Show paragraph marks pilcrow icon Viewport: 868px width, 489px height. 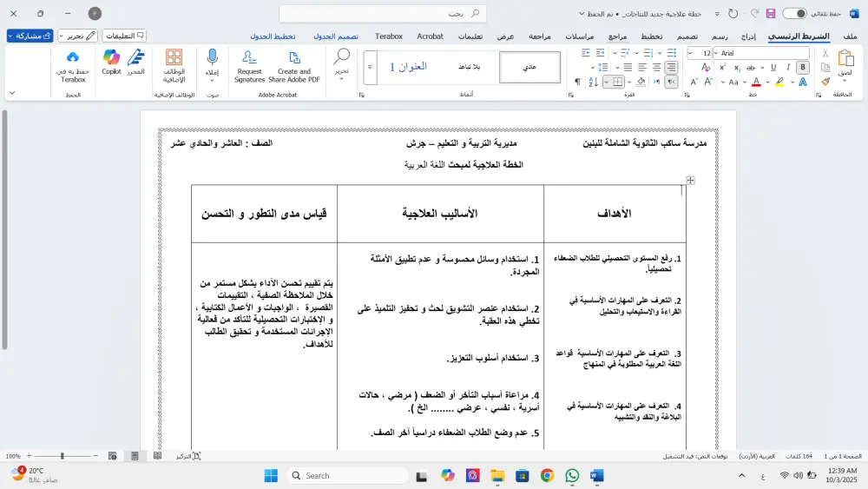click(x=577, y=82)
